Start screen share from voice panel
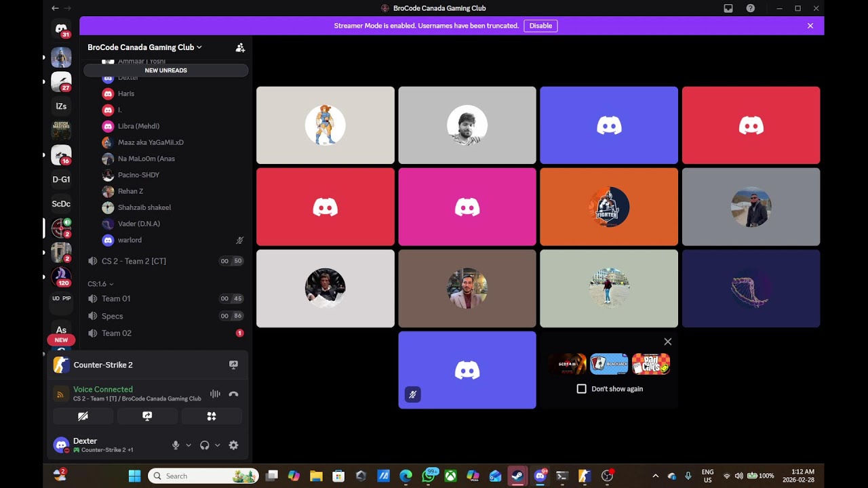 (147, 416)
